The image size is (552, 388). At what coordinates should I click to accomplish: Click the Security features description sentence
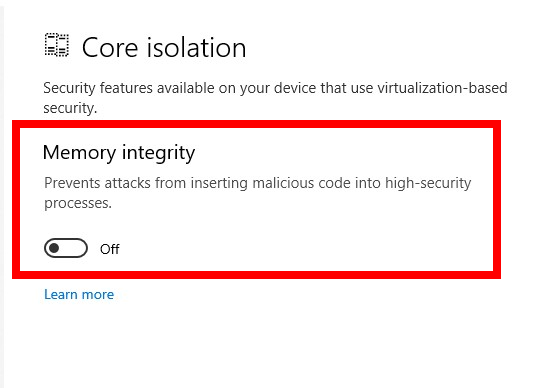275,98
